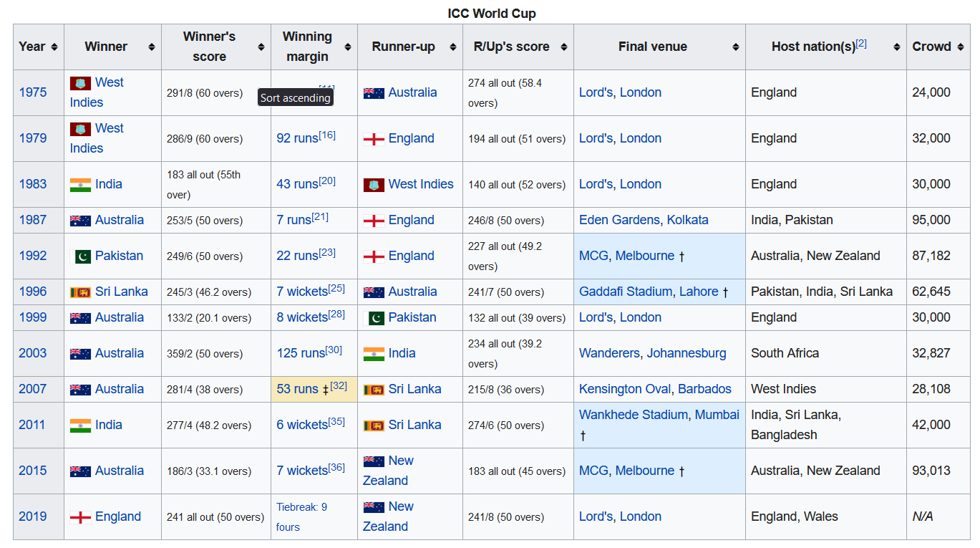
Task: Open Barbados link in 2007 row
Action: [704, 389]
